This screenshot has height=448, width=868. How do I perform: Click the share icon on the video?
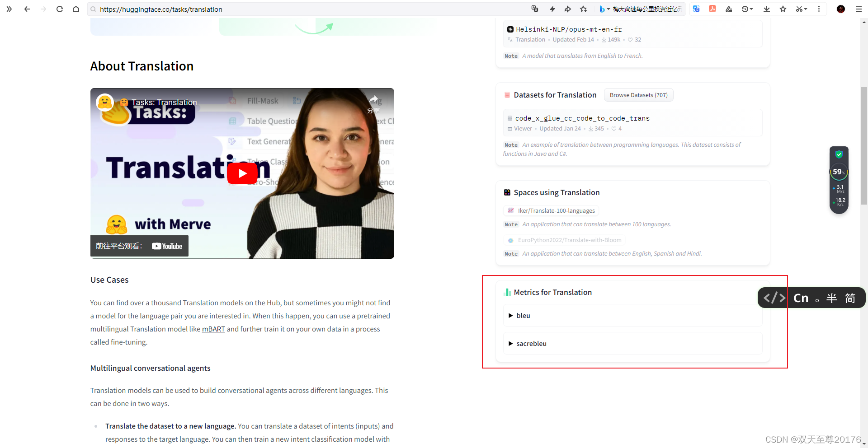[x=373, y=103]
